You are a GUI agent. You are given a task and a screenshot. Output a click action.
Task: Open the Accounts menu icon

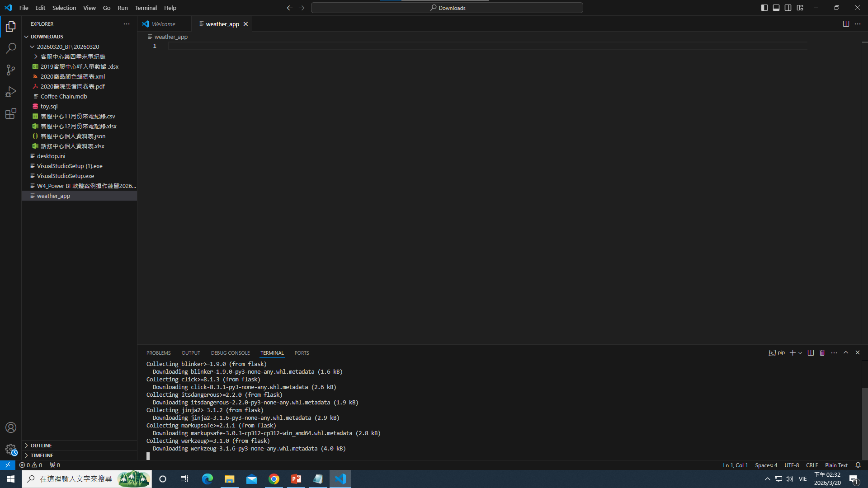click(11, 427)
